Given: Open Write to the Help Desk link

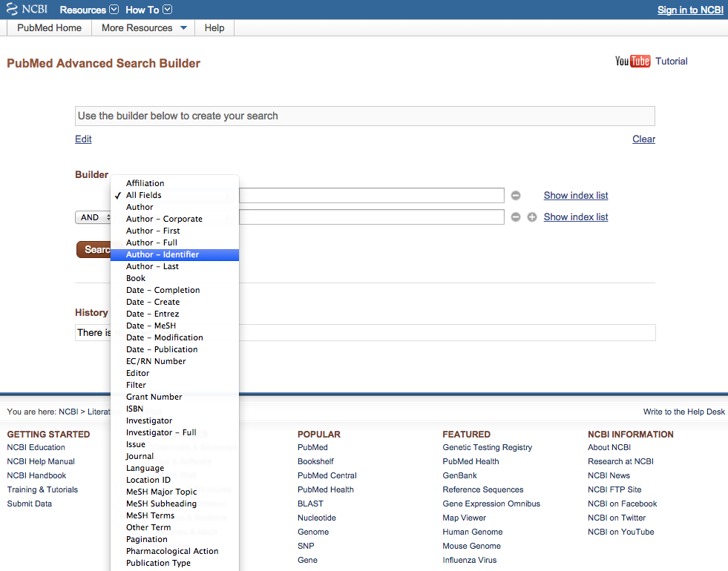Looking at the screenshot, I should click(684, 412).
